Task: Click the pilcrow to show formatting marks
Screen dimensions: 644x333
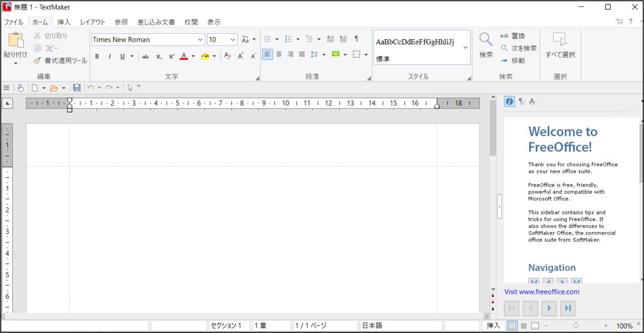Action: [x=356, y=39]
